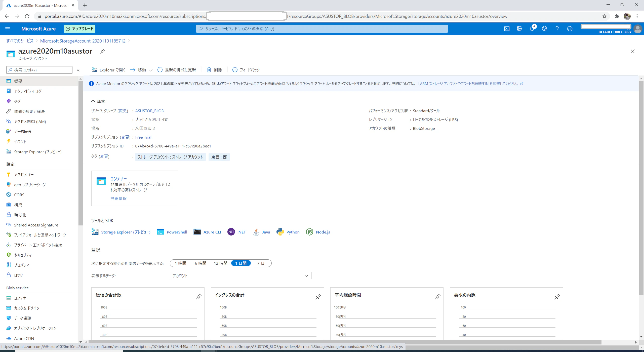
Task: Open the portal hamburger menu
Action: coord(8,29)
